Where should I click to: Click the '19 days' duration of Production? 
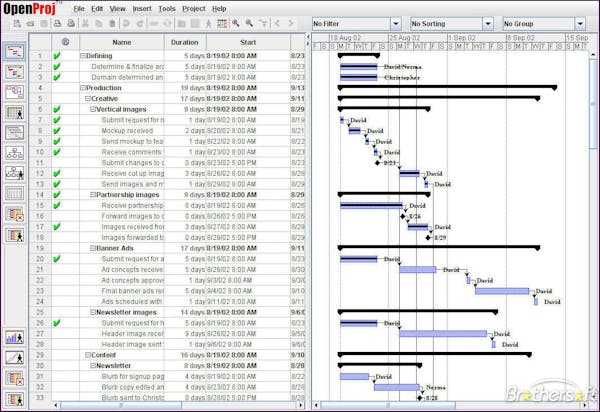193,88
